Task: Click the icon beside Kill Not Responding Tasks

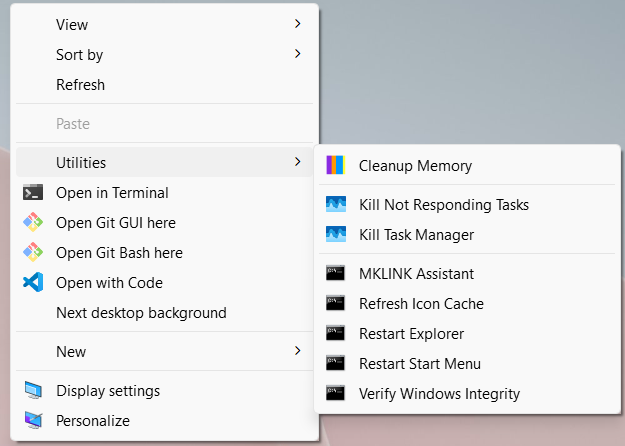Action: click(x=336, y=204)
